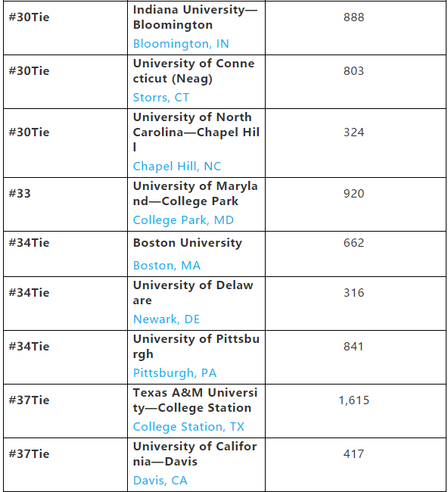Screen dimensions: 448x492
Task: Click the 1,615 enrollment value
Action: 354,400
